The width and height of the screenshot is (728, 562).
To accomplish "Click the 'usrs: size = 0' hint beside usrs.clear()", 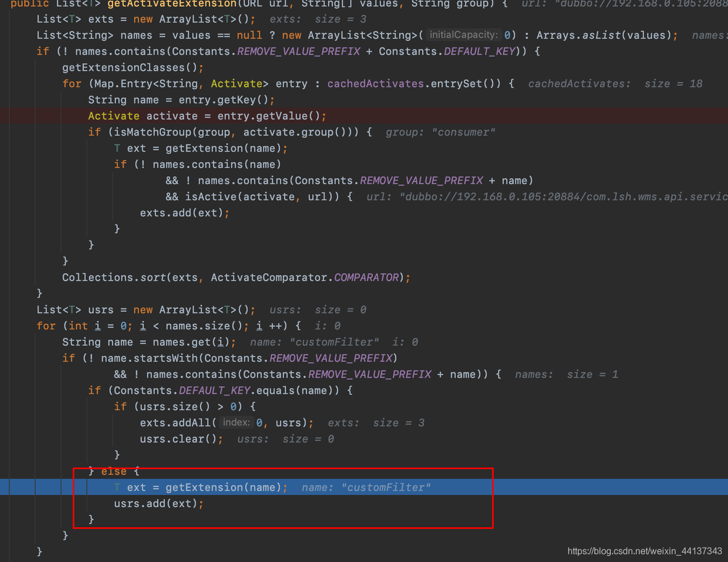I will [286, 439].
